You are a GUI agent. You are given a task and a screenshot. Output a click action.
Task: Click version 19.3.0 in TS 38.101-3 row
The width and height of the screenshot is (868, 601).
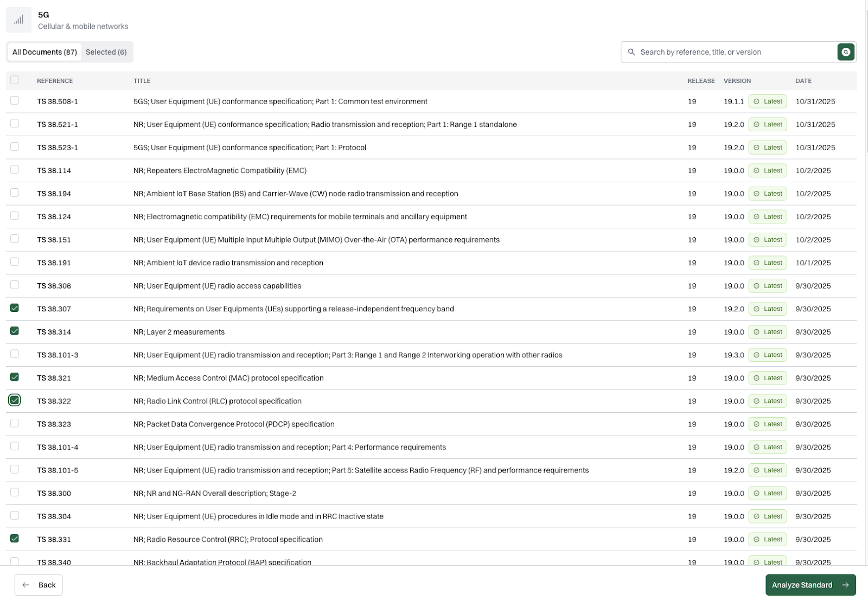[x=734, y=355]
